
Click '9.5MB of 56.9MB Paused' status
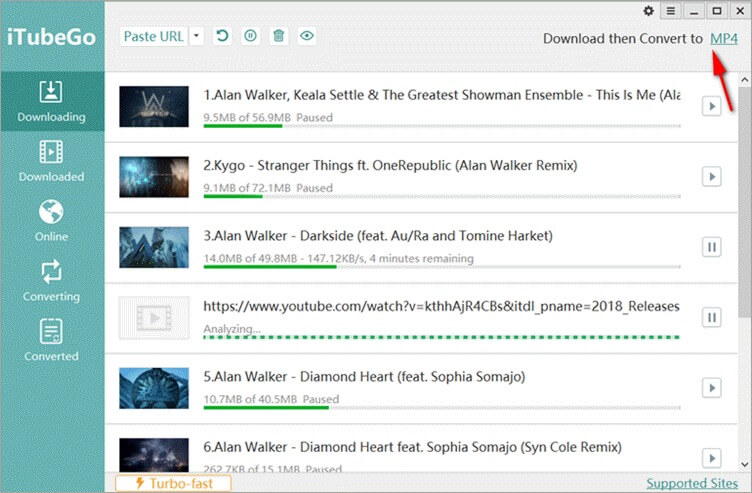(x=268, y=117)
